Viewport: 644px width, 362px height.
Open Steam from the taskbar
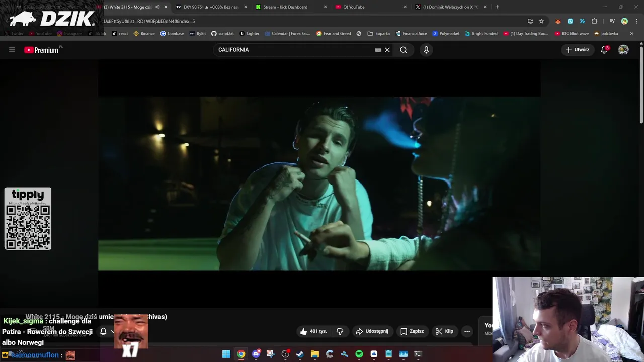pos(300,354)
